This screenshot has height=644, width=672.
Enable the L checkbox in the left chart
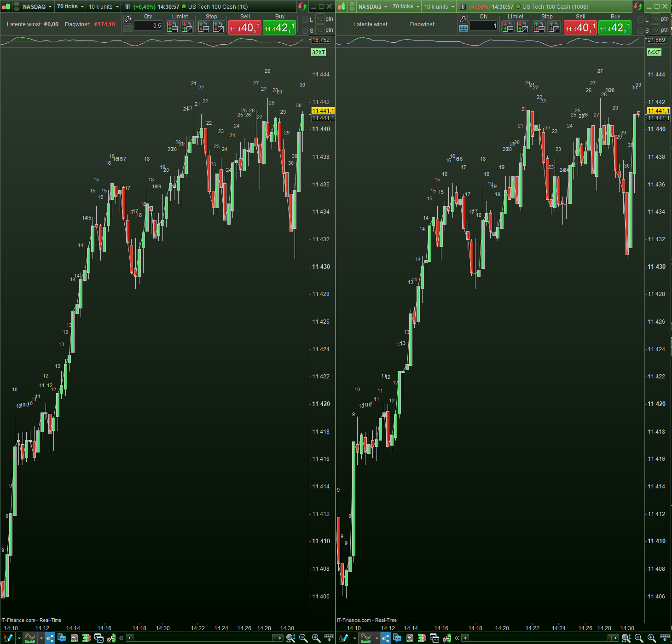pos(305,19)
